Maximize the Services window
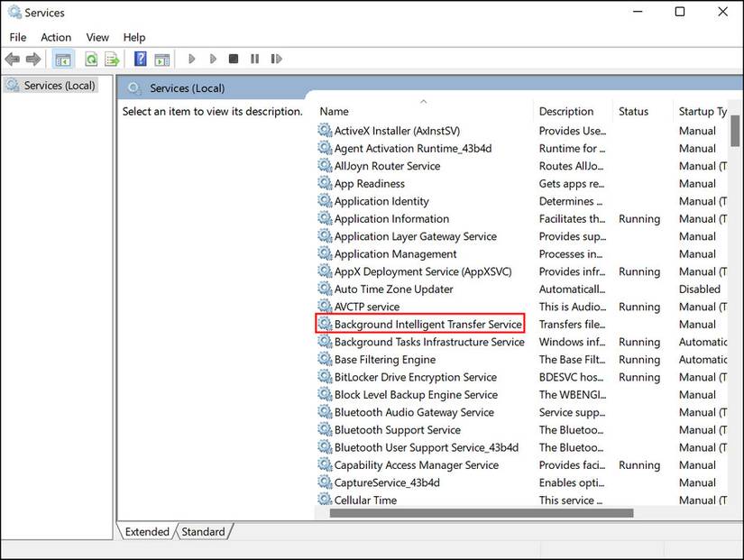This screenshot has height=560, width=744. [x=680, y=12]
